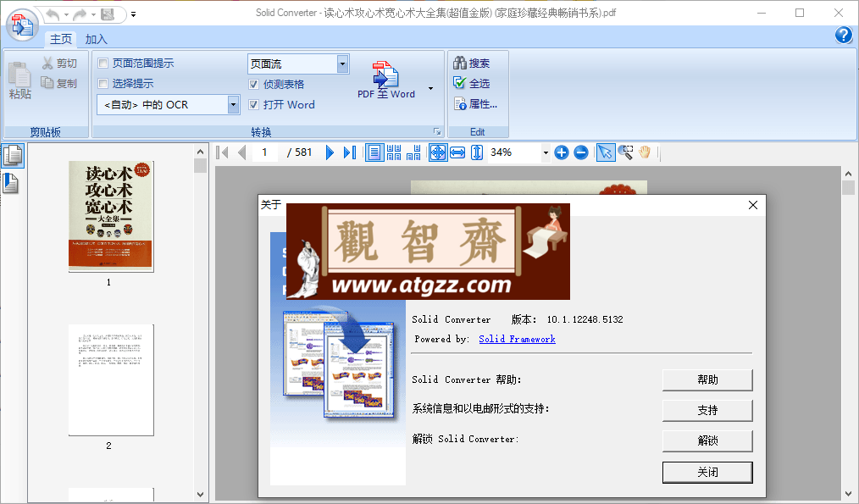Click the 全选 select all button
The height and width of the screenshot is (504, 859).
(472, 83)
